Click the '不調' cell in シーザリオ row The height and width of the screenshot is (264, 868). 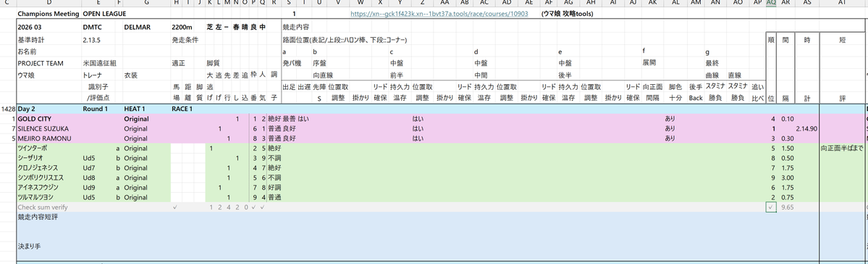pos(274,158)
